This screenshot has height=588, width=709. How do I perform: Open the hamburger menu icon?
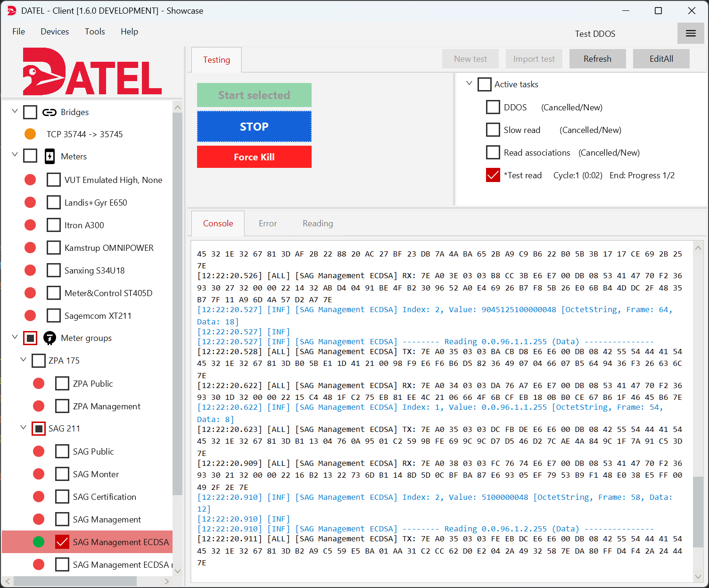(691, 33)
